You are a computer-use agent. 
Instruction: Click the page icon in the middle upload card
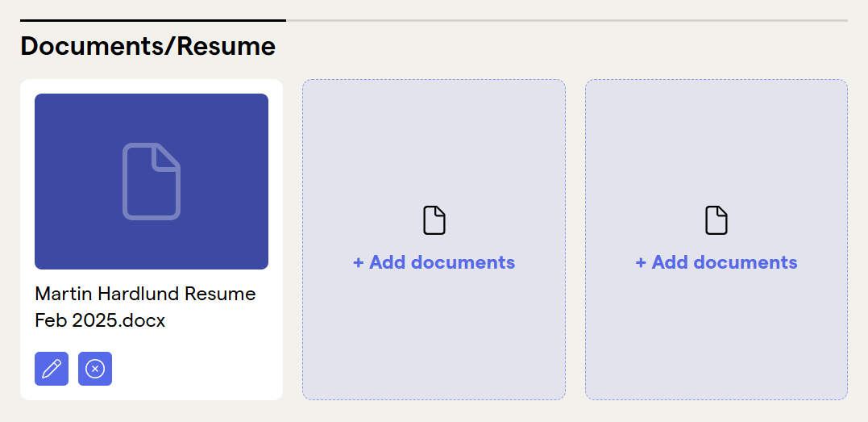434,221
